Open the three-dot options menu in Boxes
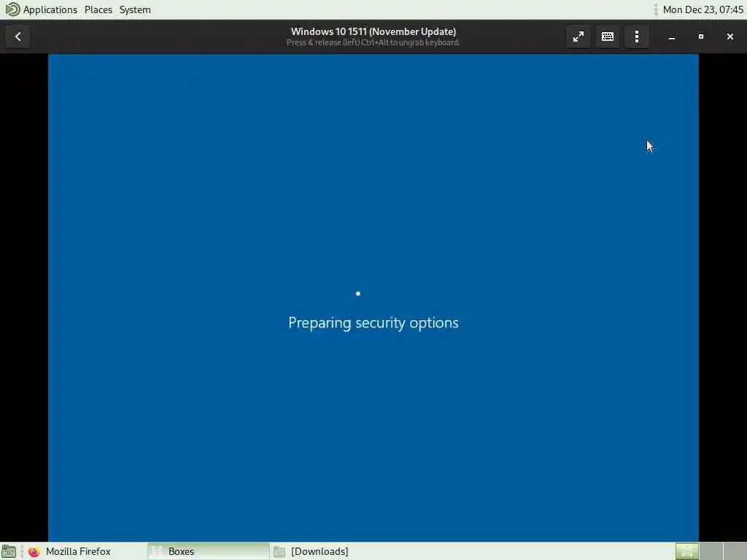This screenshot has height=560, width=747. 636,36
